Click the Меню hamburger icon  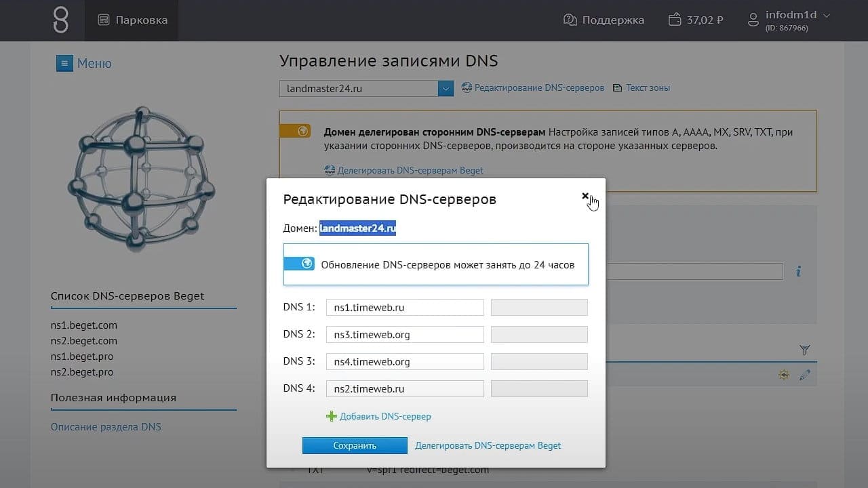tap(64, 64)
